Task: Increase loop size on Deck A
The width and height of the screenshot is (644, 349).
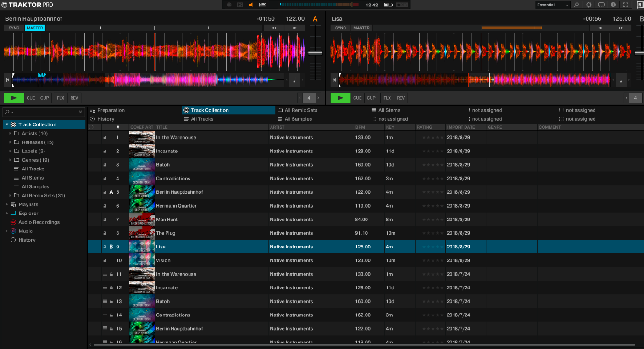Action: [x=318, y=98]
